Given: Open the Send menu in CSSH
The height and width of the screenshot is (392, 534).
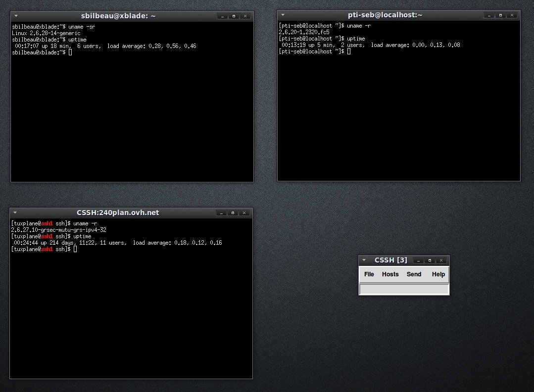Looking at the screenshot, I should [x=414, y=274].
